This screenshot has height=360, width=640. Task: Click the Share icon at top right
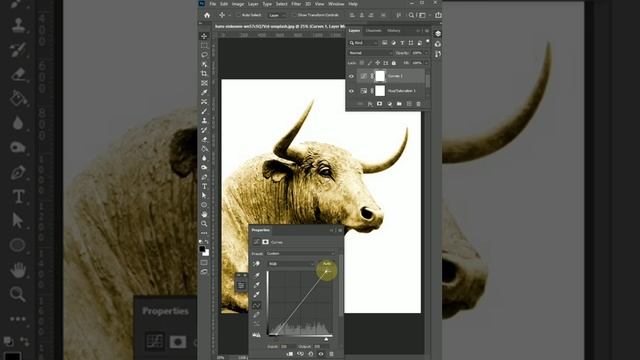[x=438, y=15]
